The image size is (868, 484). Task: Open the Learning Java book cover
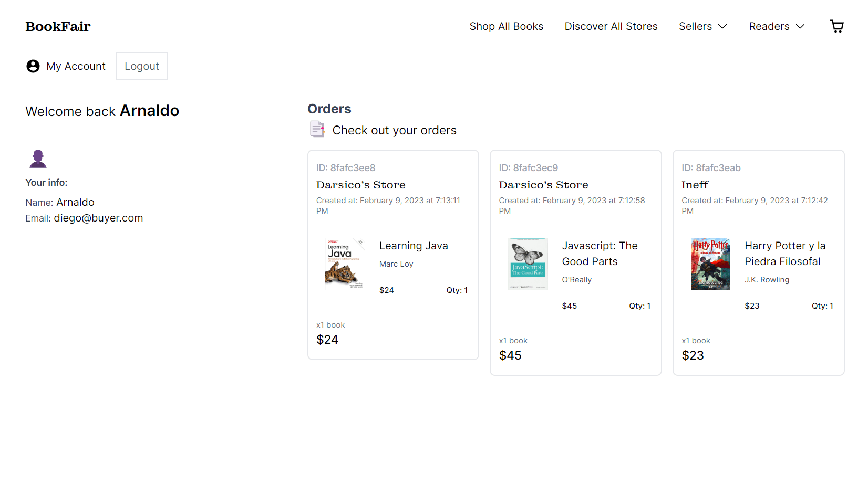click(x=345, y=264)
